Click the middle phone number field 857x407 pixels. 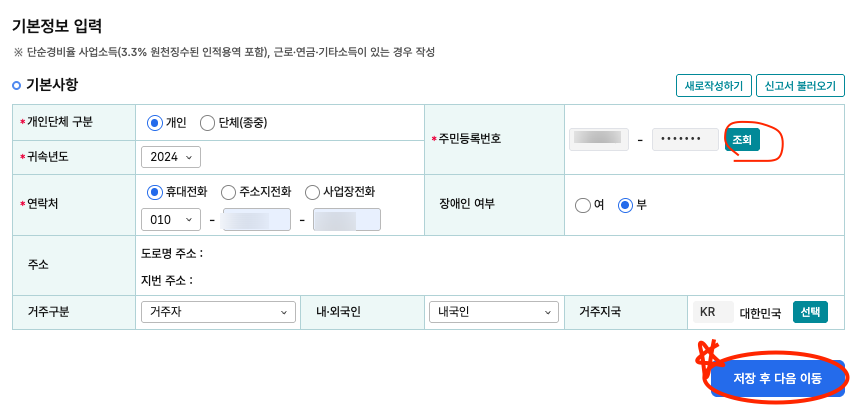(x=257, y=220)
